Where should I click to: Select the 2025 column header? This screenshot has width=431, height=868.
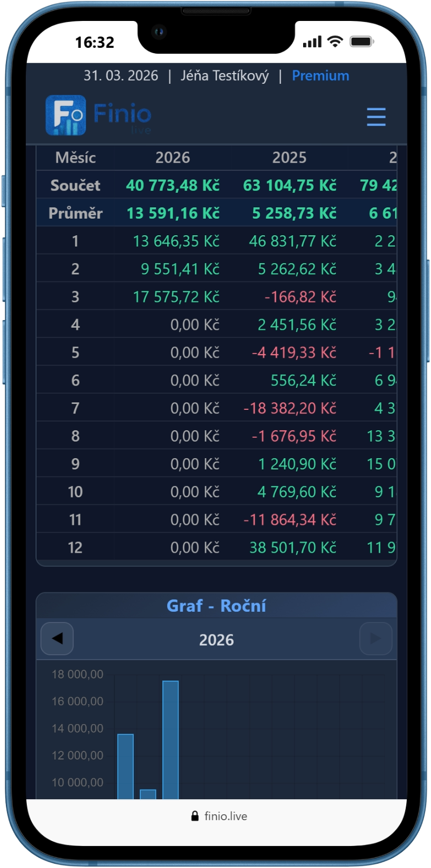[289, 157]
